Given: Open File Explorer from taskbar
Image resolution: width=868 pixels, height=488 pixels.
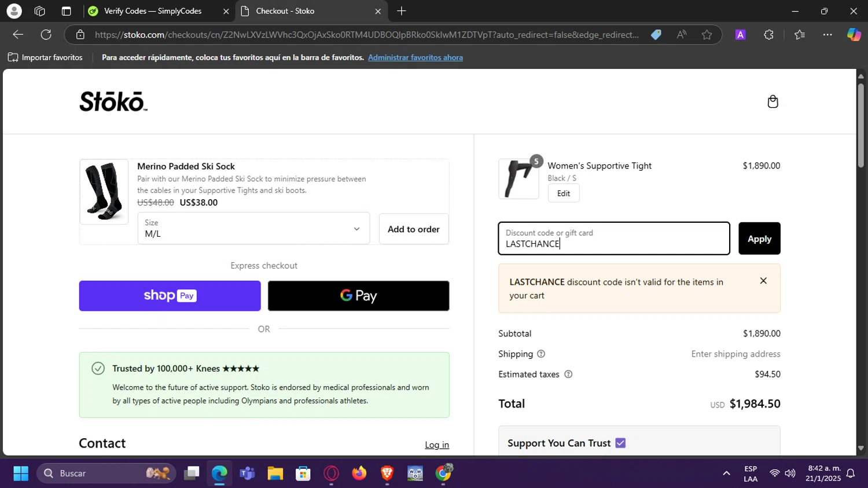Looking at the screenshot, I should [275, 474].
